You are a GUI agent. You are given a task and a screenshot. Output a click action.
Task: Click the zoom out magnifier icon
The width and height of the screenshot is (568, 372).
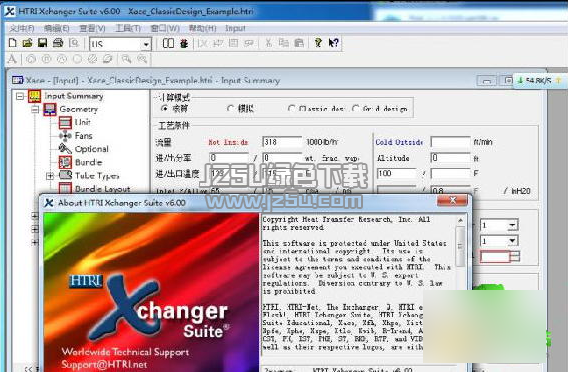tap(142, 59)
